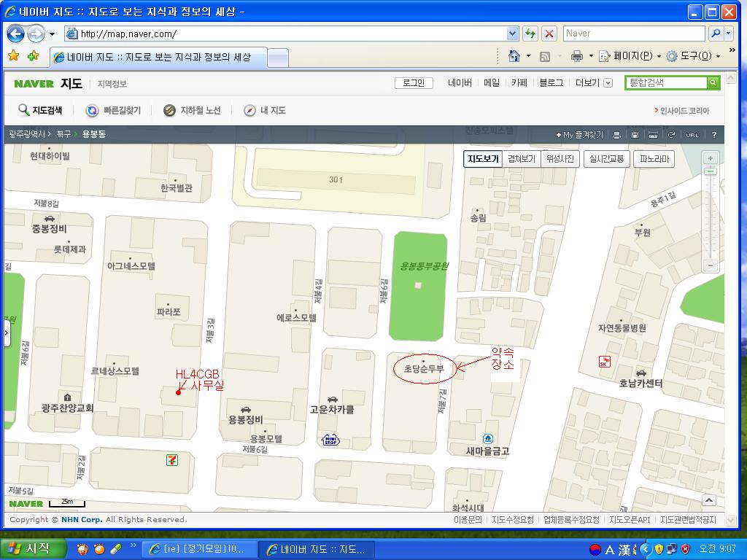This screenshot has height=560, width=747.
Task: Open the 메일 mail link
Action: (492, 83)
